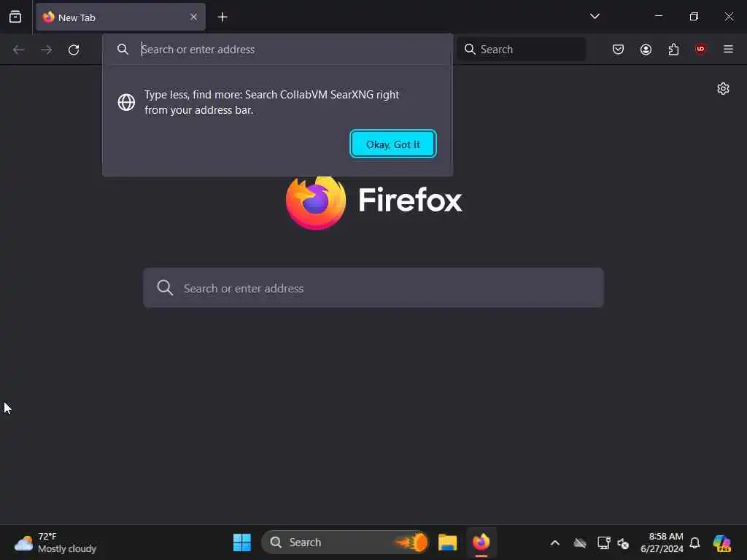747x560 pixels.
Task: Open notifications bell in the taskbar
Action: tap(695, 542)
